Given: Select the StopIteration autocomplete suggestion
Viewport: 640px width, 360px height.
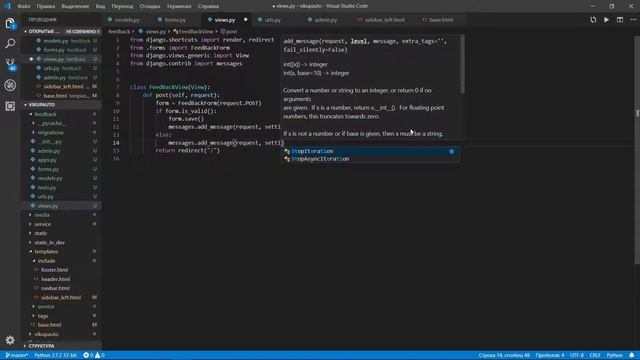Looking at the screenshot, I should point(371,151).
